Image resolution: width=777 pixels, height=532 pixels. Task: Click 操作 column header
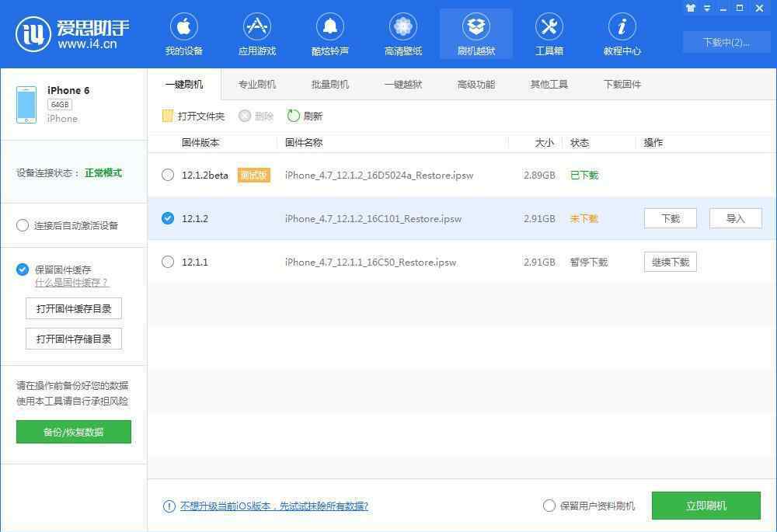[653, 143]
